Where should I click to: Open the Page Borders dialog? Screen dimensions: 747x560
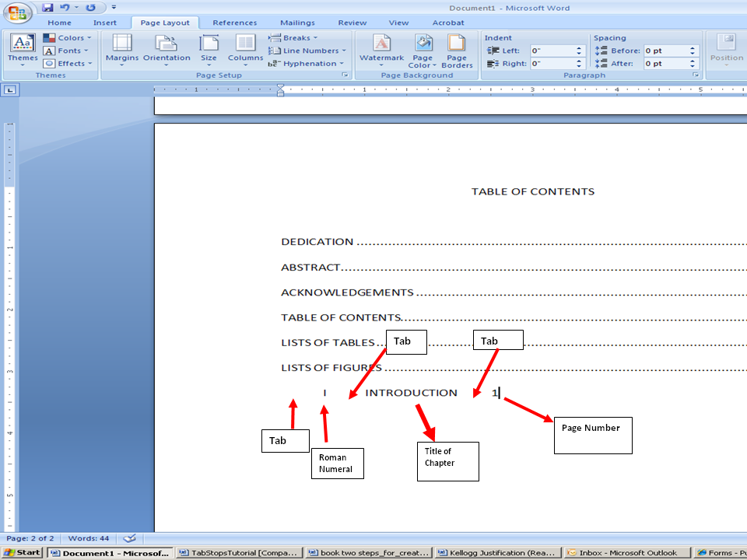(457, 51)
